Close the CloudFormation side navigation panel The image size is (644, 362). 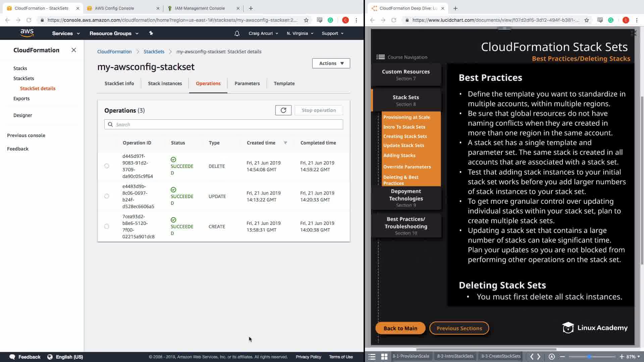coord(74,50)
